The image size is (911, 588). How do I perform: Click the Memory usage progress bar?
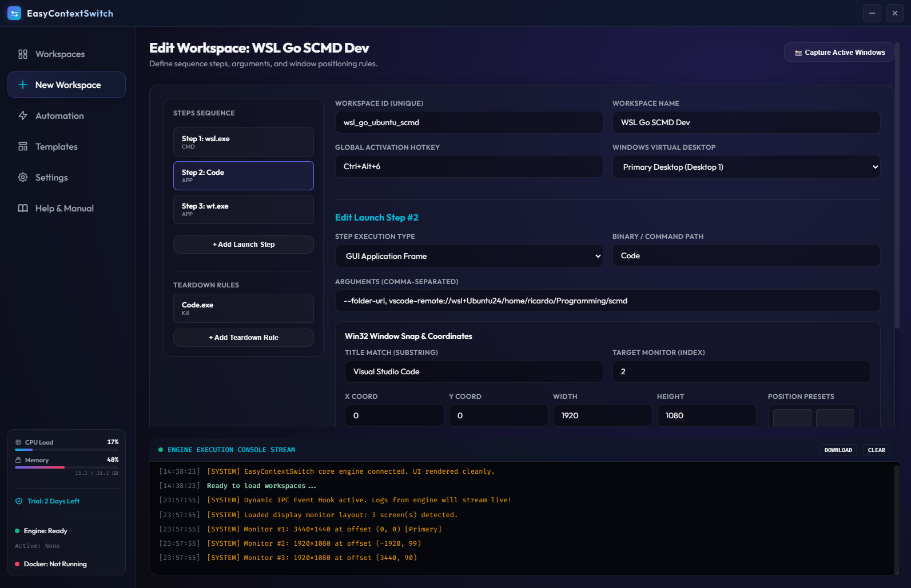(x=66, y=467)
